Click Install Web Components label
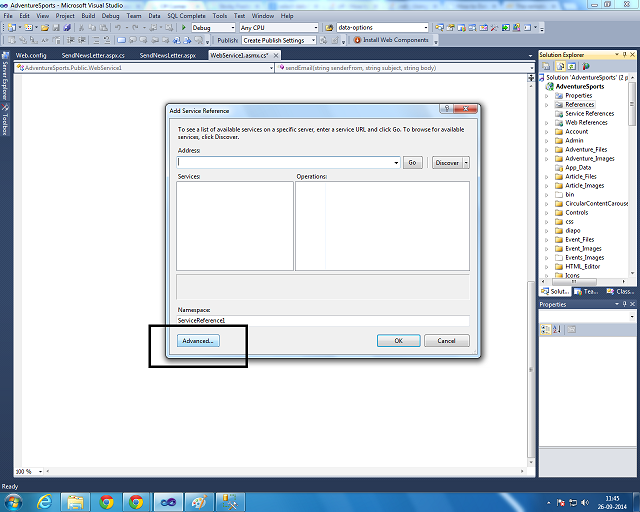Image resolution: width=640 pixels, height=512 pixels. (396, 40)
